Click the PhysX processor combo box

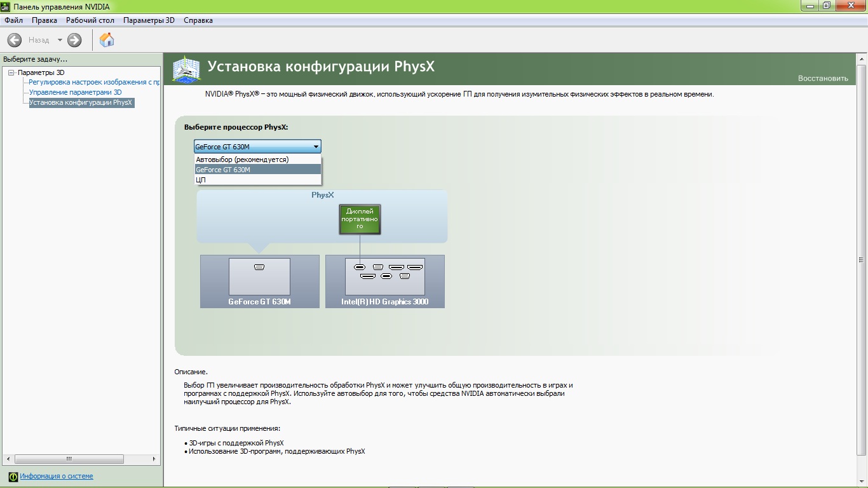tap(257, 147)
